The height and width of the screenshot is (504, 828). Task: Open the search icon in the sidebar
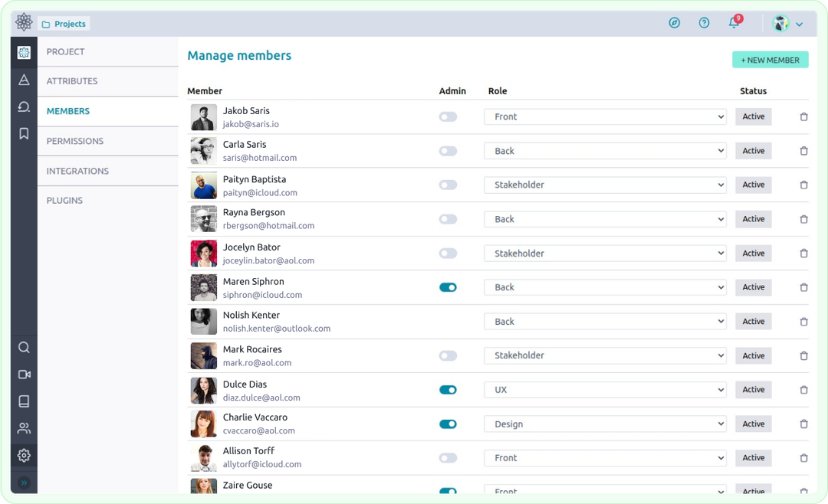pos(24,347)
